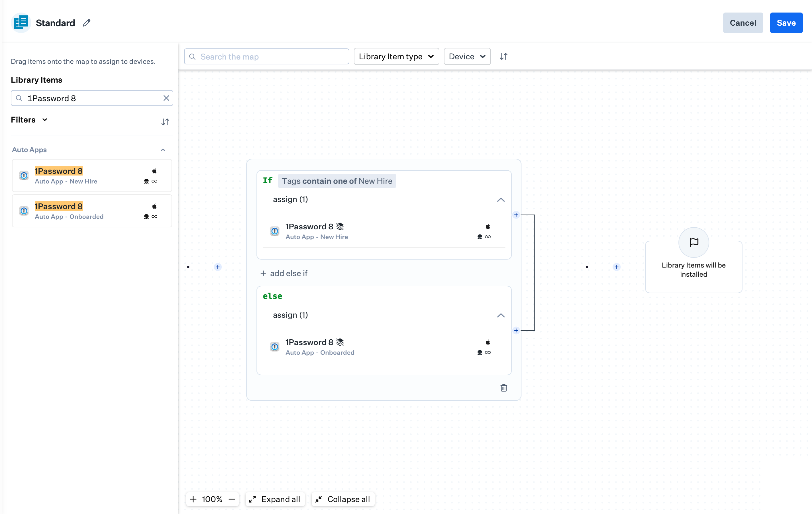Screen dimensions: 812x514
Task: Click the 1Password 8 New Hire map item
Action: (384, 231)
